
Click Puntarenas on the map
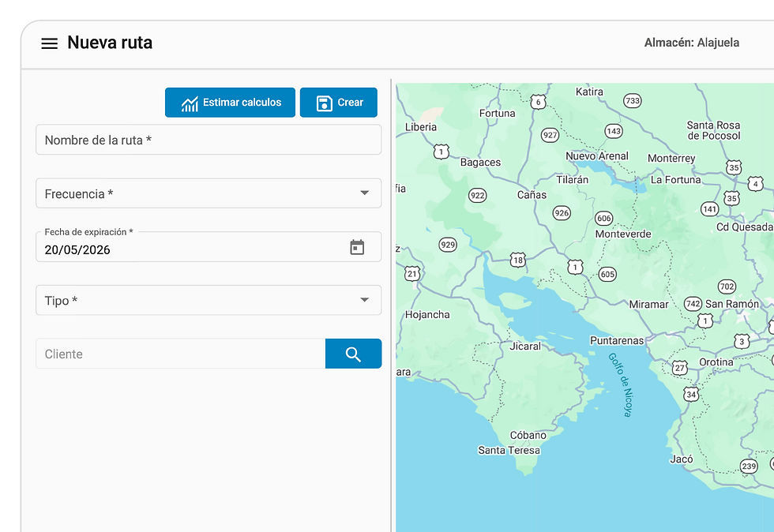(x=617, y=340)
